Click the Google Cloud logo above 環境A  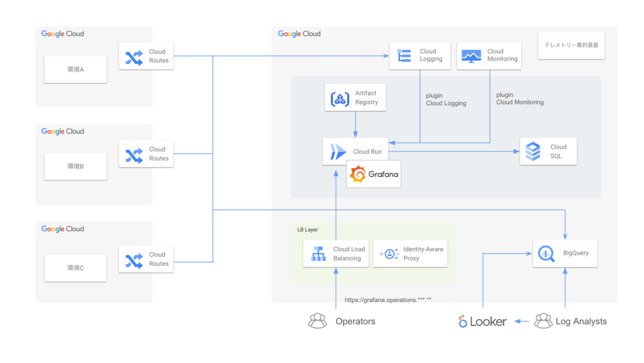point(63,34)
